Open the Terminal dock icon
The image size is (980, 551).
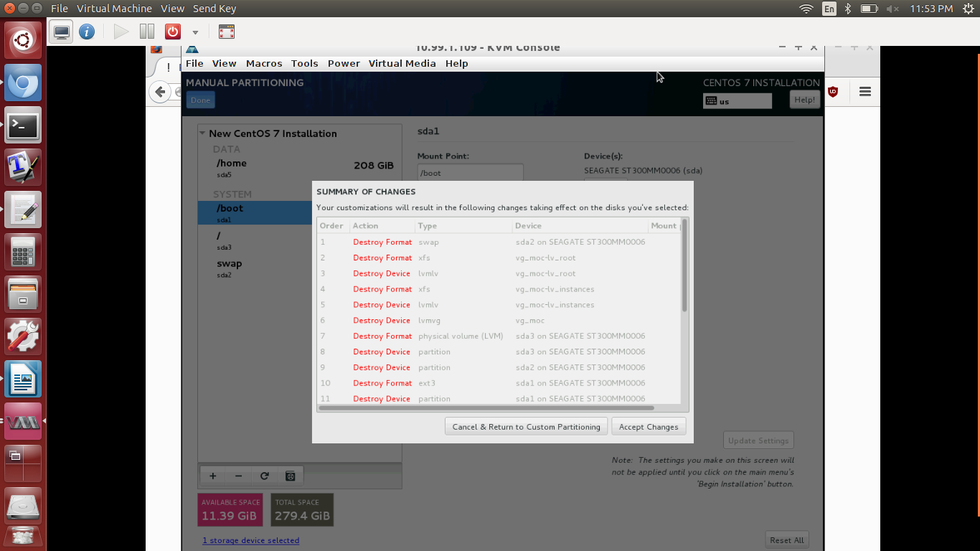pyautogui.click(x=23, y=126)
